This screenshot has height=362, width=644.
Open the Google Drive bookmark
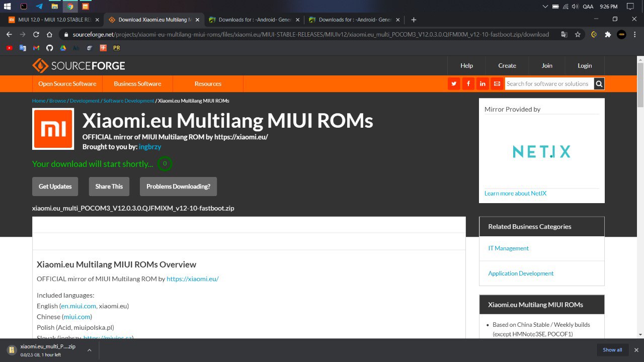tap(63, 48)
